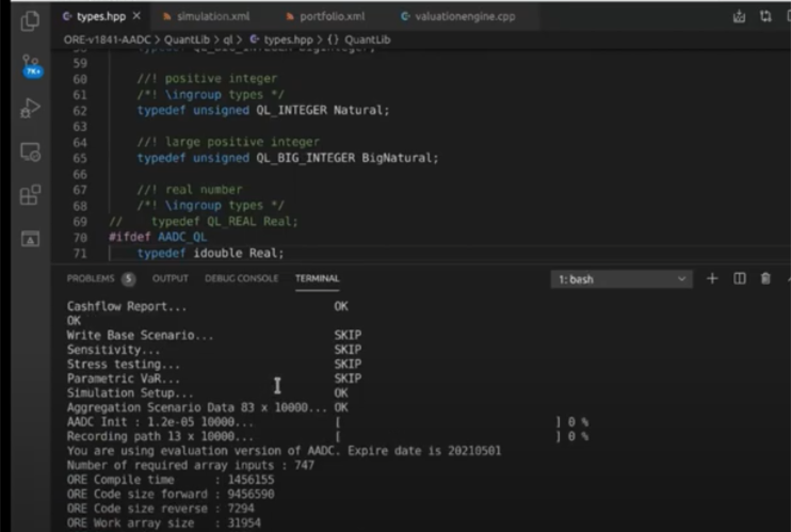The image size is (791, 532).
Task: Click '//! large positive integer' comment
Action: [x=228, y=142]
